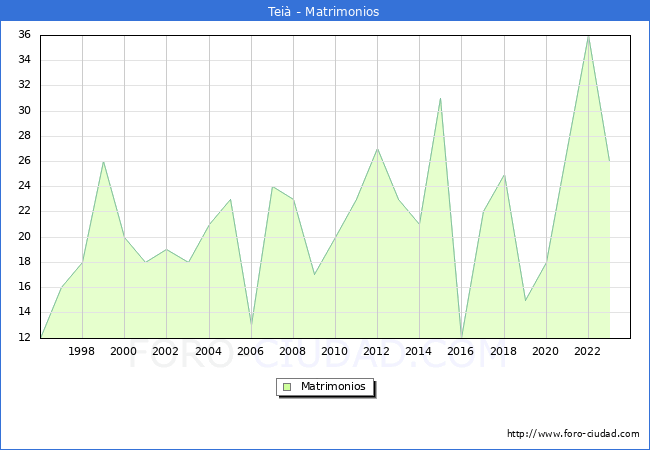Click the 16 y-axis value

(24, 287)
